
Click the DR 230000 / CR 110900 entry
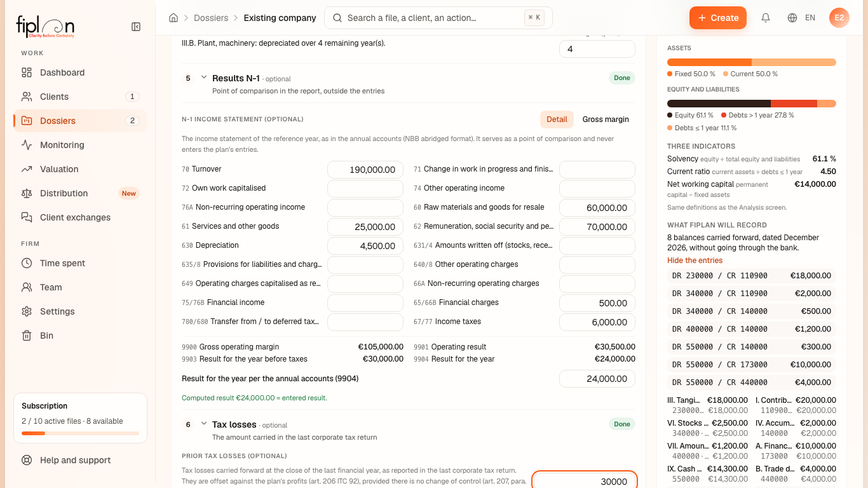point(752,276)
